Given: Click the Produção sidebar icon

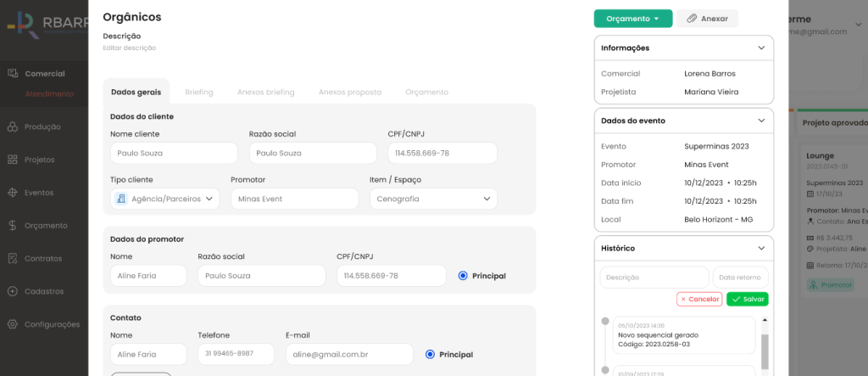Looking at the screenshot, I should (x=13, y=126).
